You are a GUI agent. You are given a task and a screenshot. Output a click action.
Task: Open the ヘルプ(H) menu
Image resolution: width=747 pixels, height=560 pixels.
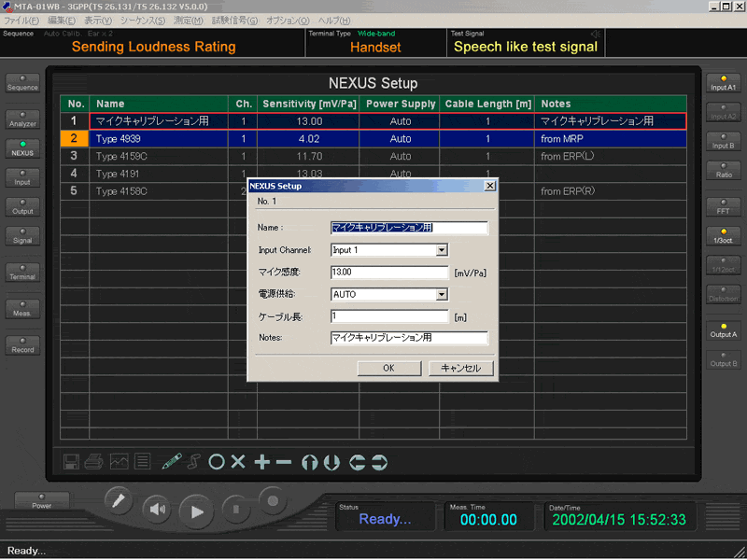[334, 21]
